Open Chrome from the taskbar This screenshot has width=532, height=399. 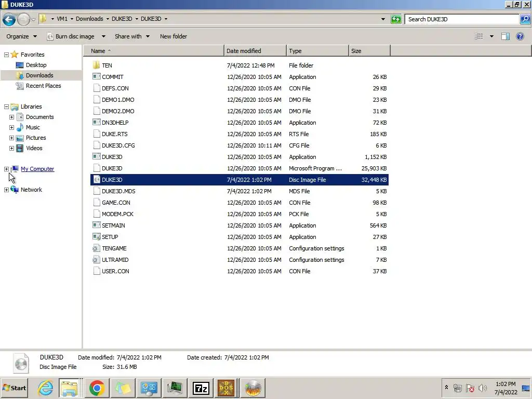tap(97, 388)
